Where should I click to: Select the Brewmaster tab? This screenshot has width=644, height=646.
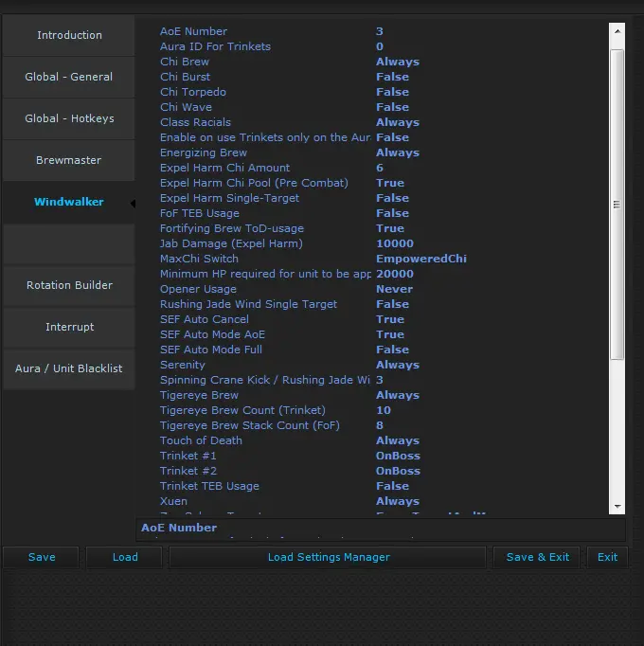(x=69, y=160)
